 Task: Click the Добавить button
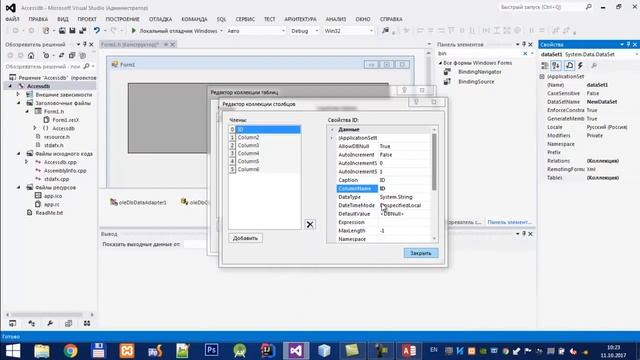(245, 238)
